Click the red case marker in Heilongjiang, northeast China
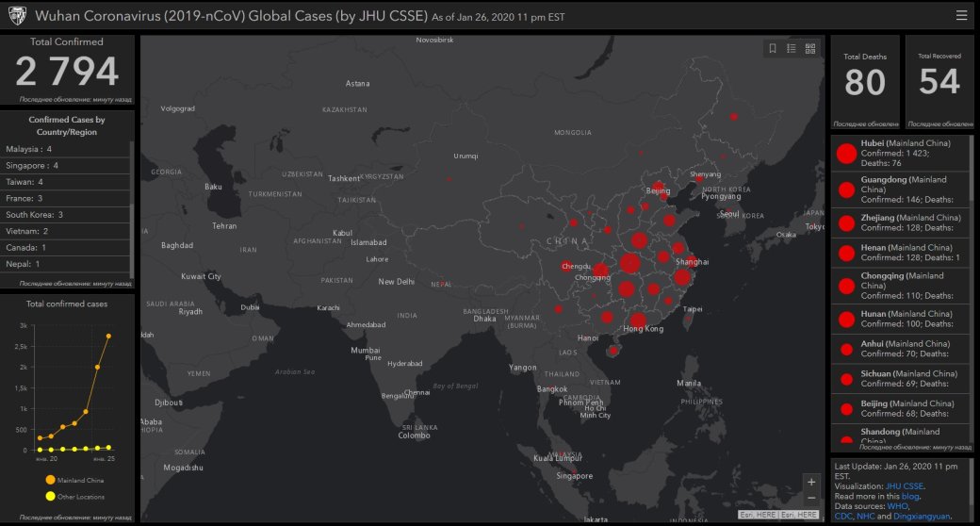Screen dimensions: 980x526 pos(734,117)
